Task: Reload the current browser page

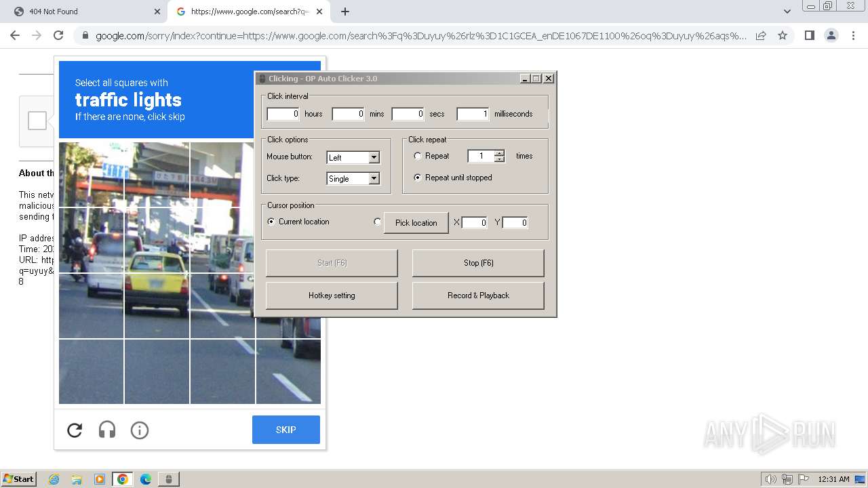Action: (x=58, y=35)
